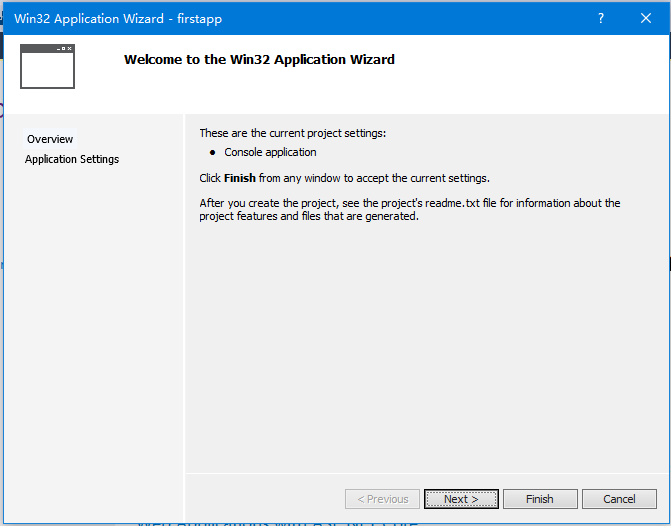
Task: Click the bullet point before Console application
Action: pyautogui.click(x=213, y=153)
